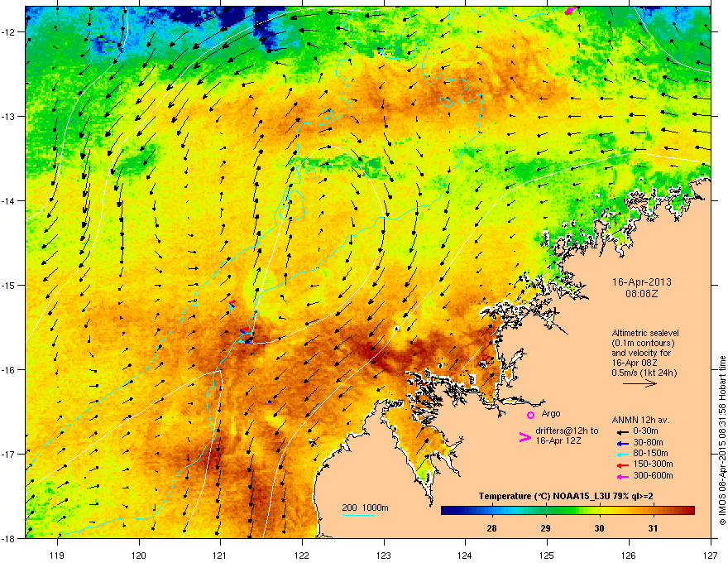This screenshot has height=563, width=728.
Task: Click the blue 30-80m legend arrow
Action: (x=623, y=444)
